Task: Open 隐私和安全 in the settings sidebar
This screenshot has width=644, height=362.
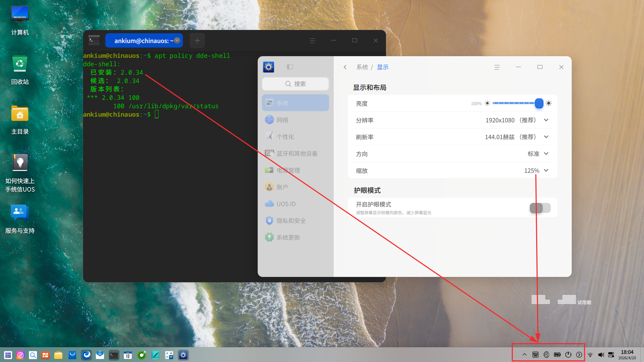Action: [295, 220]
